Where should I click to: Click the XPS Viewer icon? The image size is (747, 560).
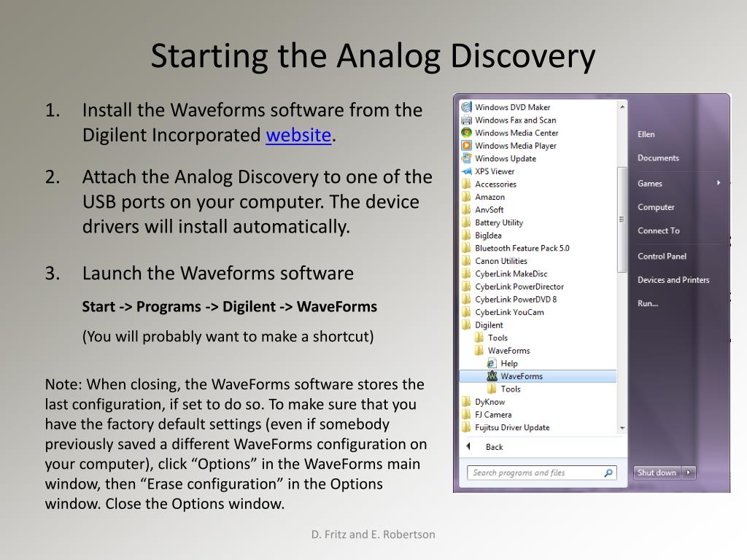(466, 171)
